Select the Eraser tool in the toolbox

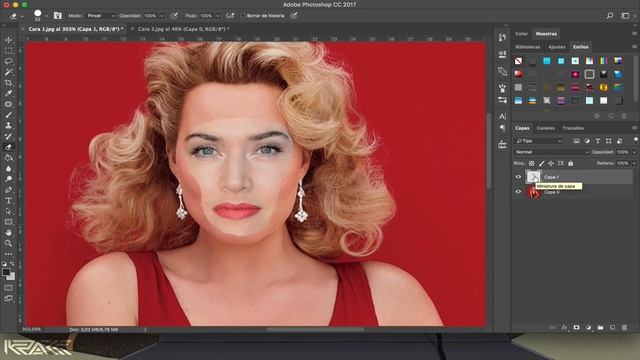click(x=8, y=147)
